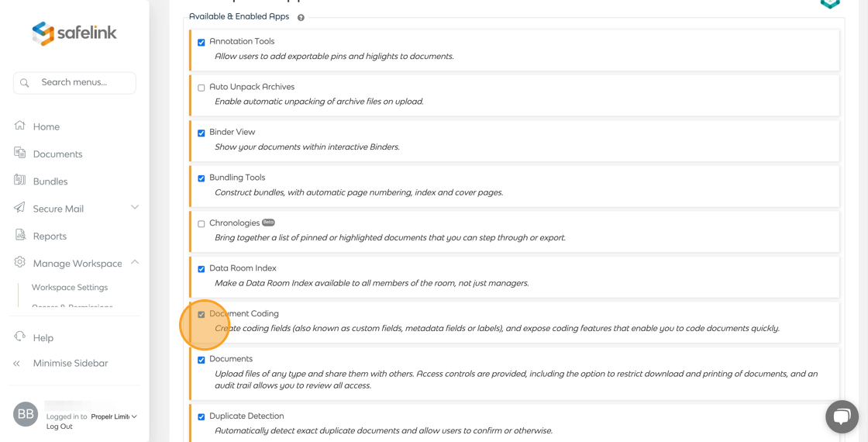Collapse the Manage Workspace chevron

[x=135, y=262]
